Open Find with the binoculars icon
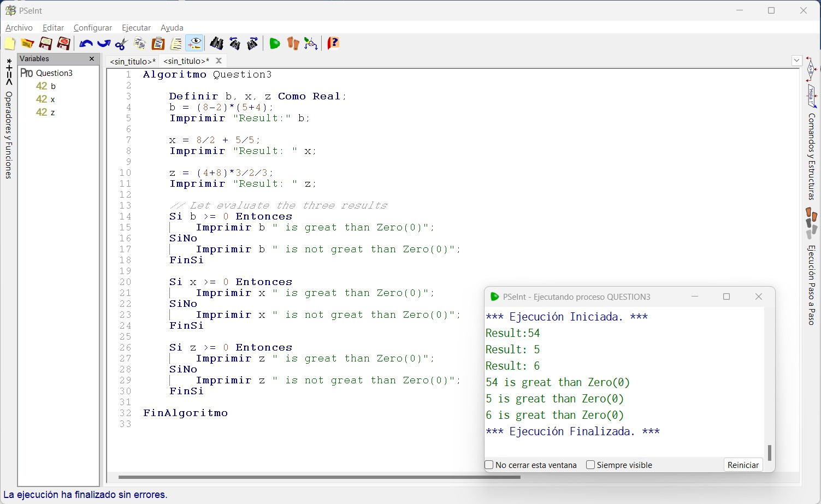 pyautogui.click(x=216, y=44)
